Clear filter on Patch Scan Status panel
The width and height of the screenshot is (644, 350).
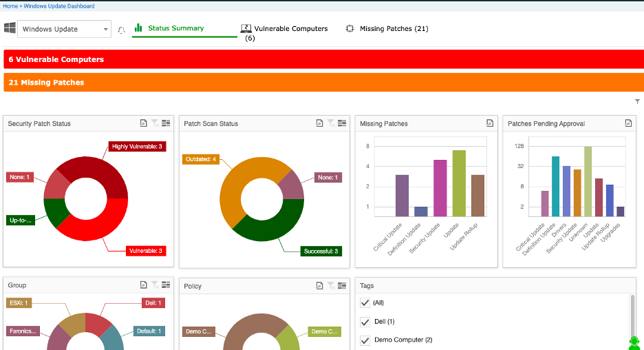[331, 123]
